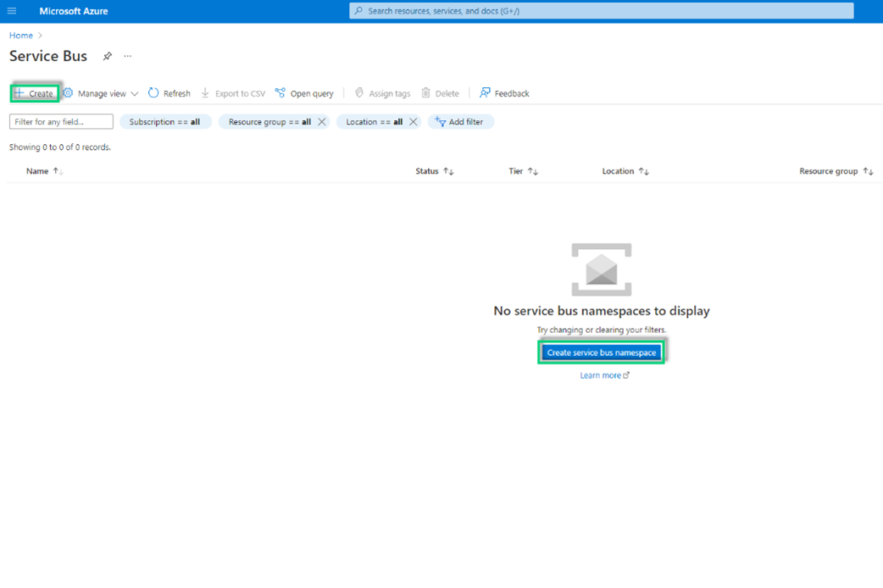Pin the Service Bus page
883x588 pixels.
point(107,56)
